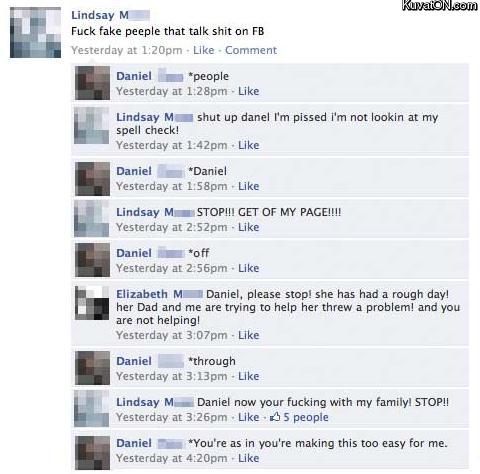Like the STOP GET OF MY PAGE comment
This screenshot has height=474, width=480.
[x=248, y=227]
